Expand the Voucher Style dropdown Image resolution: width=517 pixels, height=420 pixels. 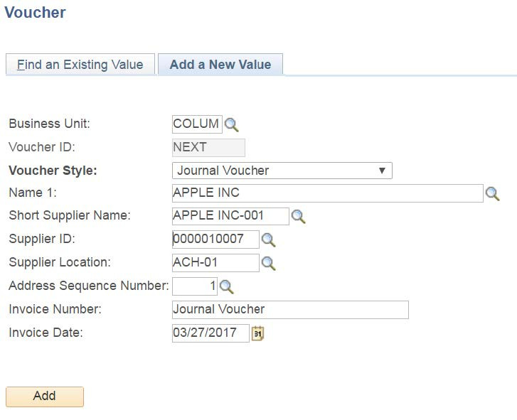(x=282, y=171)
